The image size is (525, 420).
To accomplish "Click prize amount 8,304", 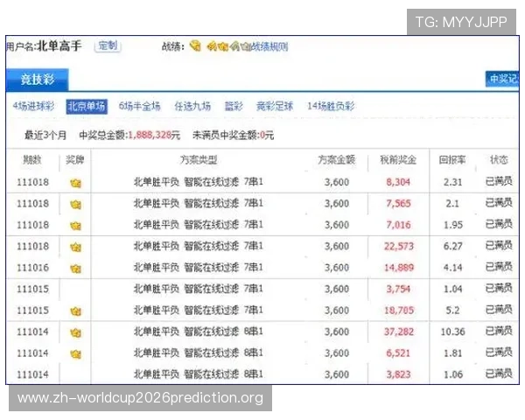I will (398, 182).
